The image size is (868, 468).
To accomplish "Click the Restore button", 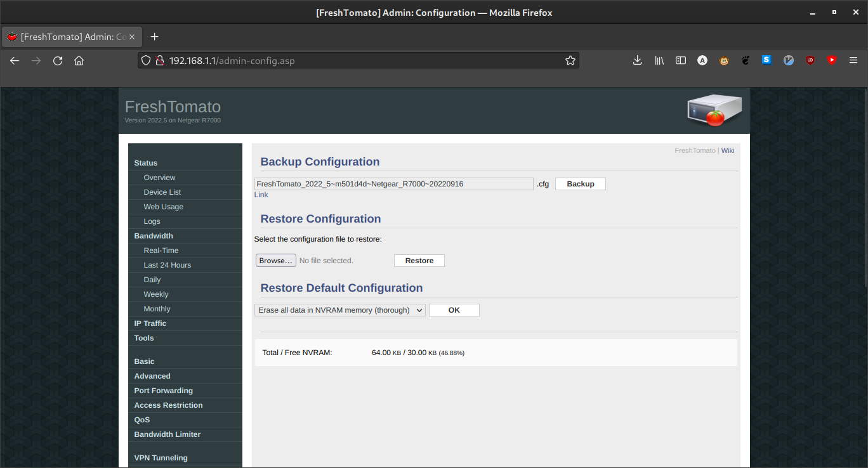I will (x=419, y=261).
